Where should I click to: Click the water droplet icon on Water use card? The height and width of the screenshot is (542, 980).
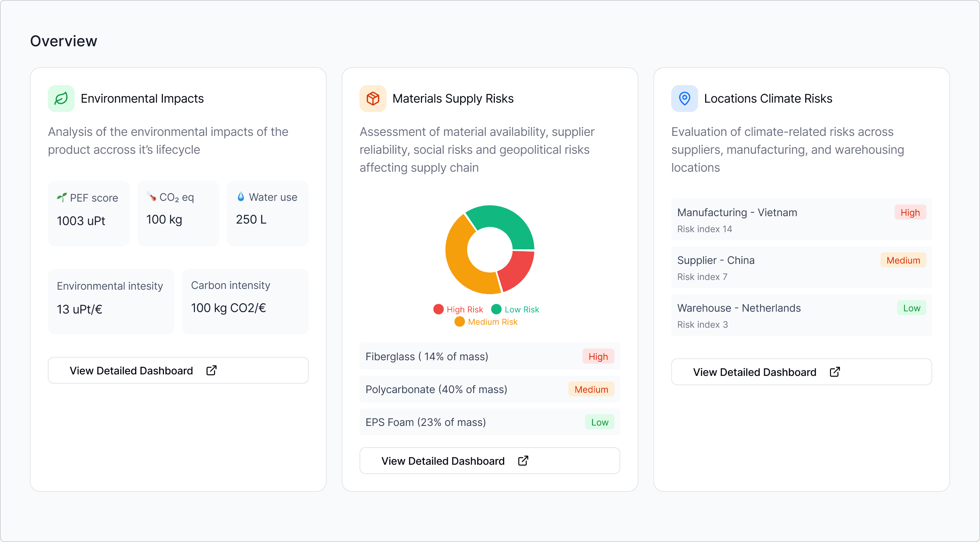(241, 197)
